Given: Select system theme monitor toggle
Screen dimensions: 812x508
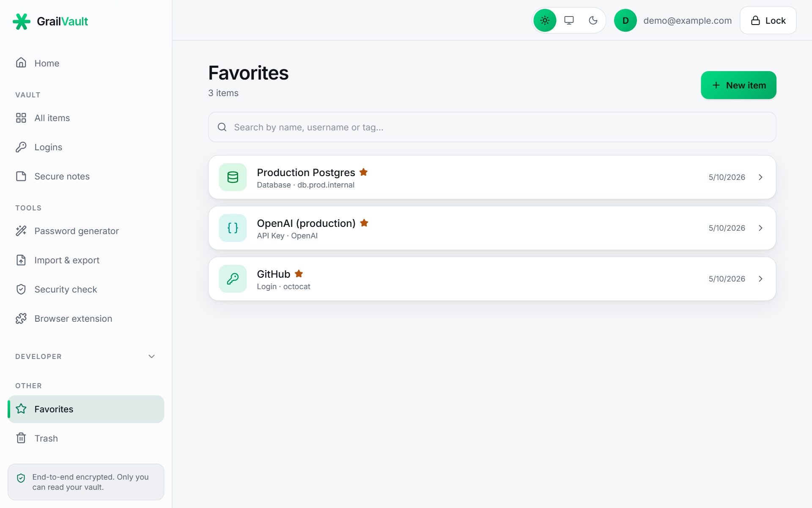Looking at the screenshot, I should coord(569,20).
